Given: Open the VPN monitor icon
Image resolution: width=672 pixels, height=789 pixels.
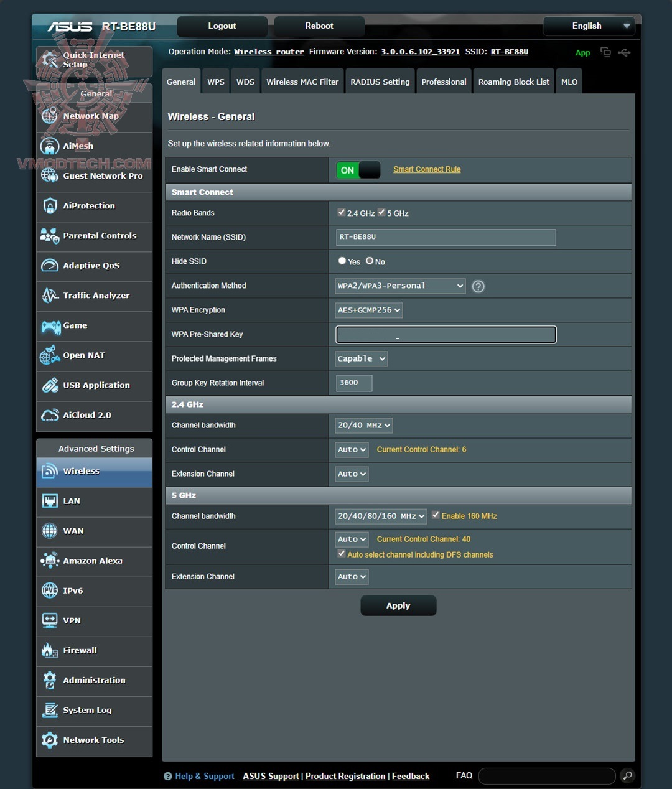Looking at the screenshot, I should pos(49,620).
